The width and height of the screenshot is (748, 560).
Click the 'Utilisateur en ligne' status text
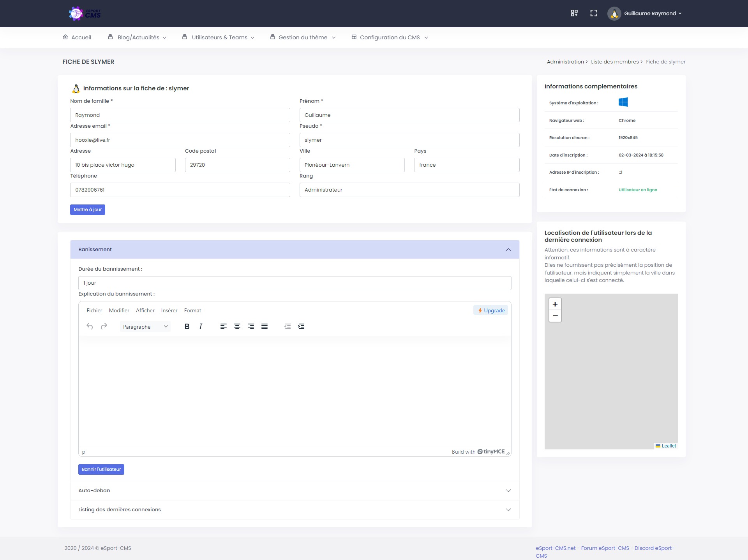[638, 190]
